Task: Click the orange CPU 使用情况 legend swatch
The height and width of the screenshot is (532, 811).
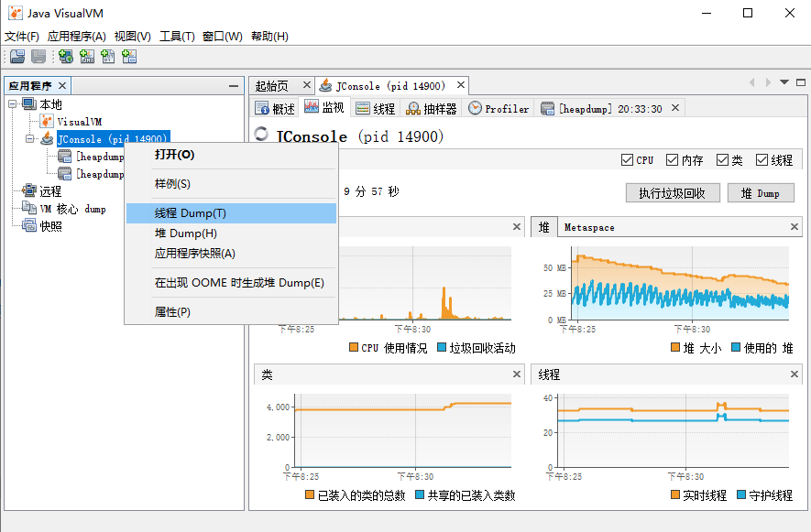Action: tap(354, 347)
